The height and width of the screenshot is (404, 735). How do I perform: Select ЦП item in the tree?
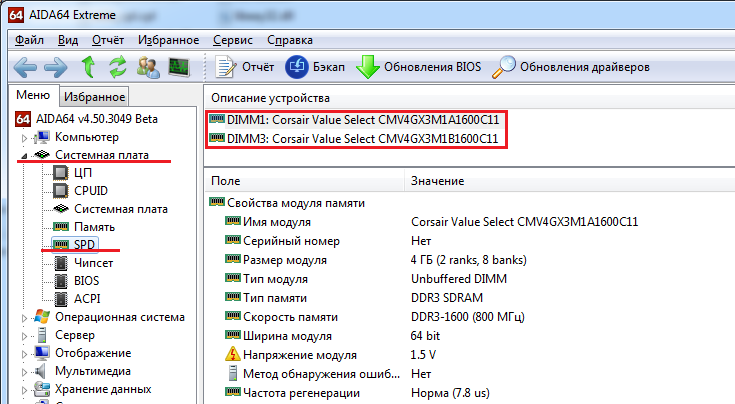83,173
